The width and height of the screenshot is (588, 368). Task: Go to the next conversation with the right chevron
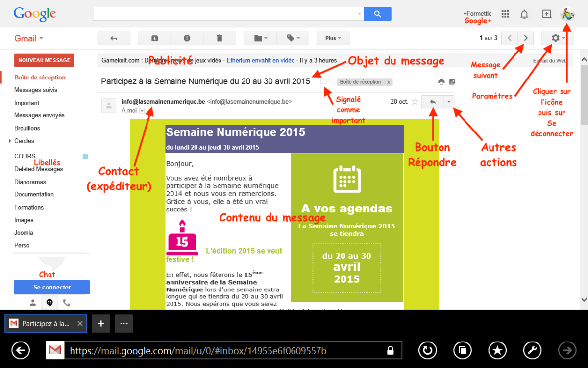coord(526,38)
